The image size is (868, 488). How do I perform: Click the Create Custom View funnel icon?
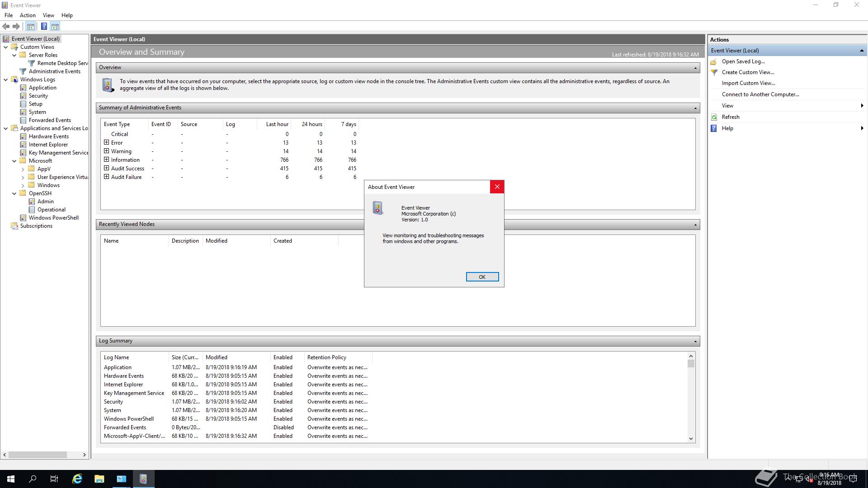714,72
